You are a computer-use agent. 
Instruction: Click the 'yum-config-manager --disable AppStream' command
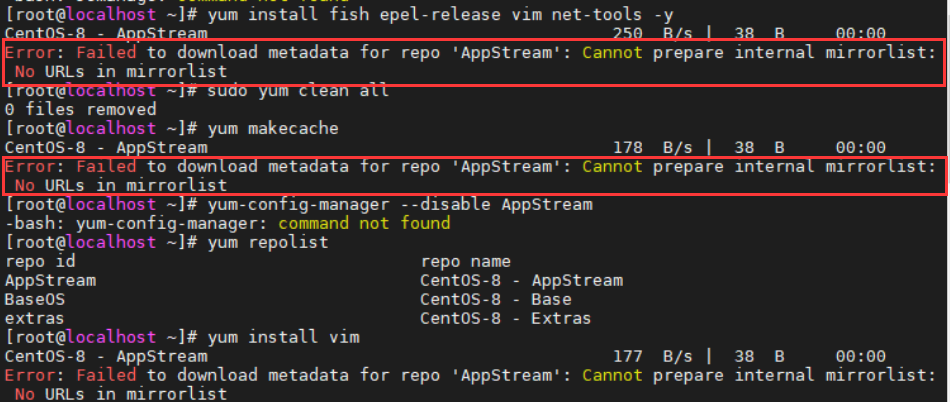point(388,204)
